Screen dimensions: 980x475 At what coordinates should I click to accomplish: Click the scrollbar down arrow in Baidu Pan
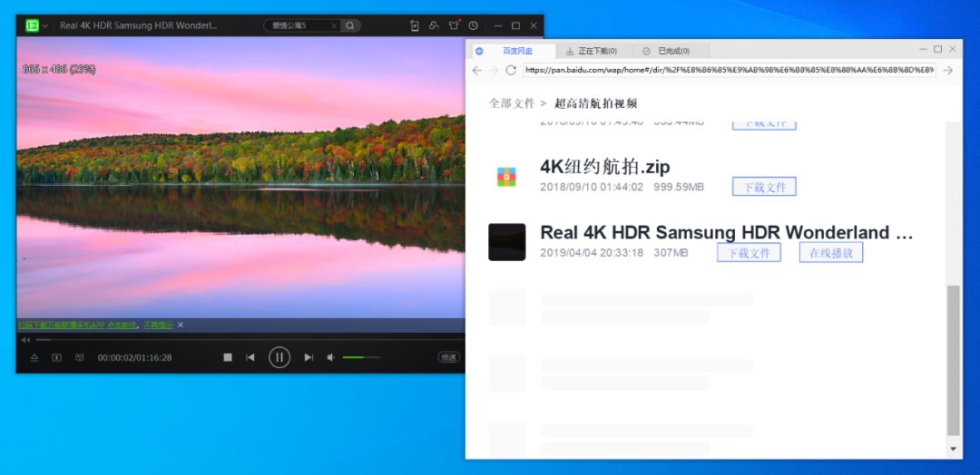pyautogui.click(x=953, y=449)
